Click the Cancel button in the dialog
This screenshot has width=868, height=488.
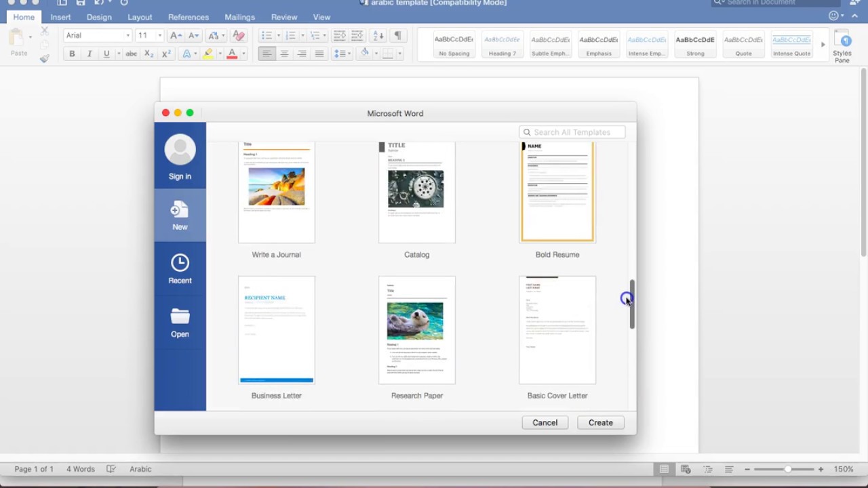(545, 422)
